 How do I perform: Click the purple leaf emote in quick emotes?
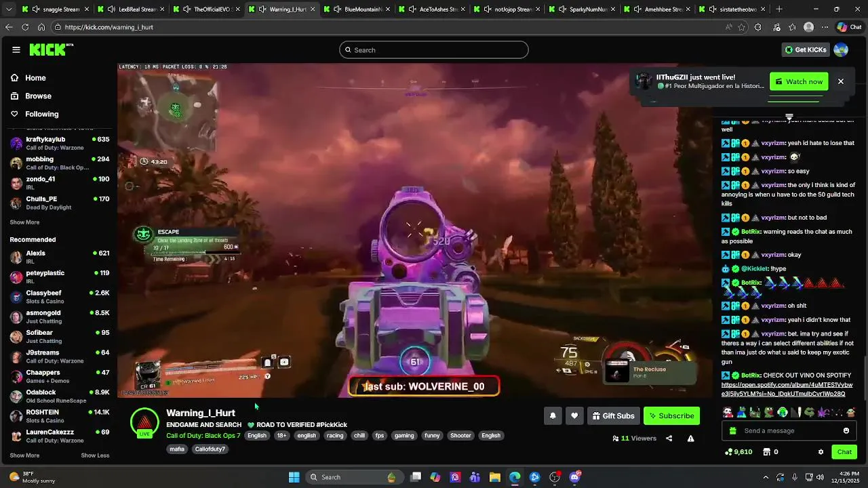coord(825,412)
